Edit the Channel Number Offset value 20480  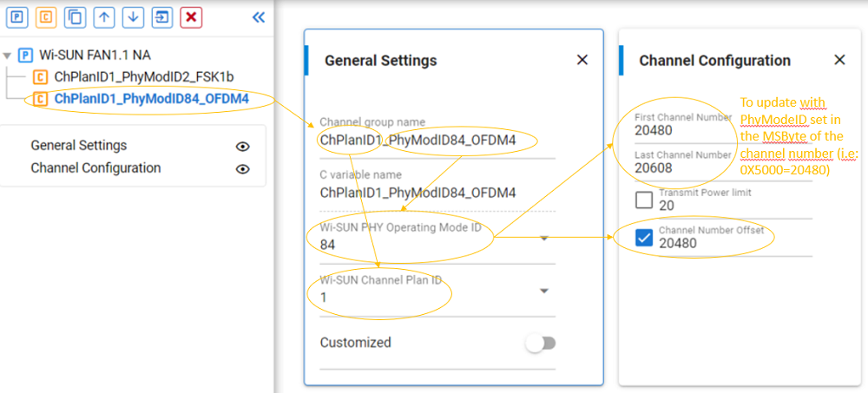pos(735,244)
